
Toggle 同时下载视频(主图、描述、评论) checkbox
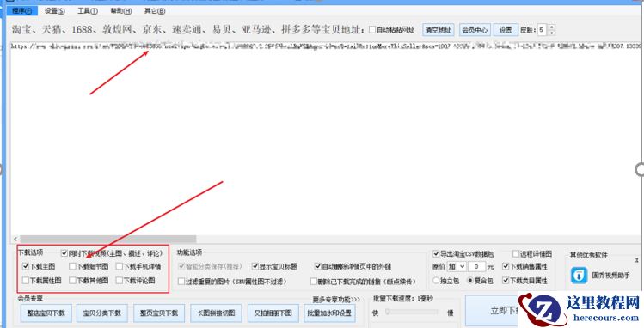coord(64,253)
